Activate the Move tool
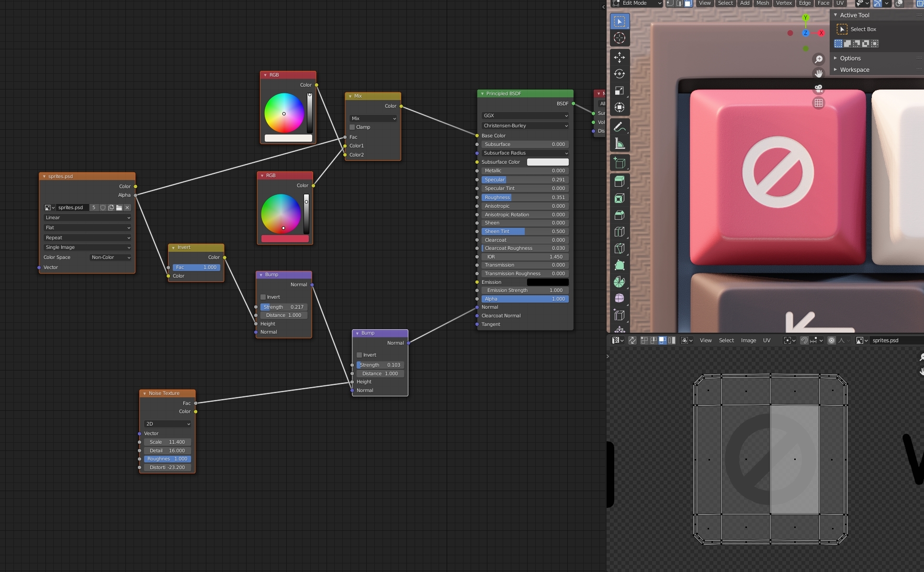924x572 pixels. click(x=620, y=57)
